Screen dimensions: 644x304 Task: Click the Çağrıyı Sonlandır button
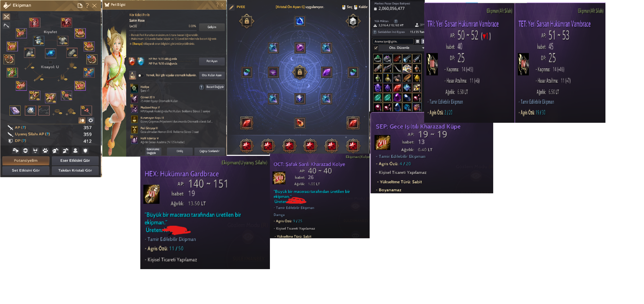pos(209,151)
